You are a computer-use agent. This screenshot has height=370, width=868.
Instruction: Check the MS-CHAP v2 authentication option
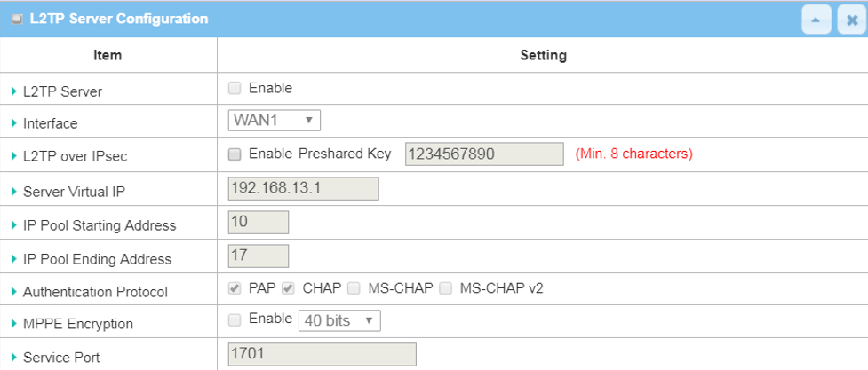[x=445, y=288]
